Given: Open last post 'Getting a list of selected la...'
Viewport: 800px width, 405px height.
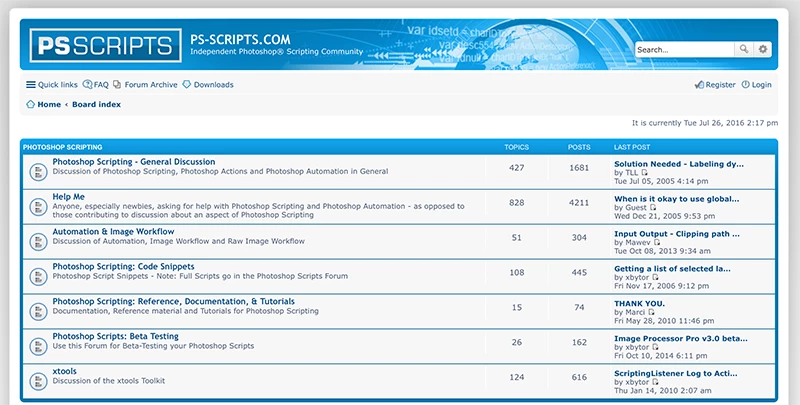Looking at the screenshot, I should (x=672, y=269).
